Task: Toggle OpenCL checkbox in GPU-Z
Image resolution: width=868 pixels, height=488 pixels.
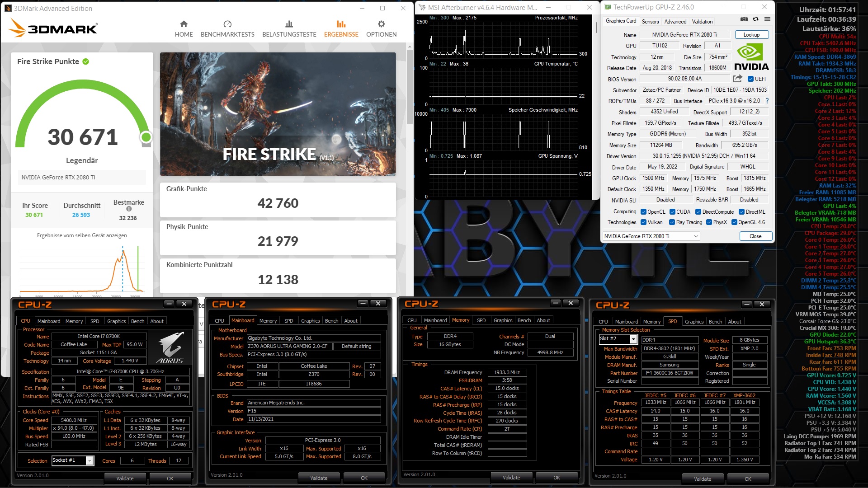Action: point(643,212)
